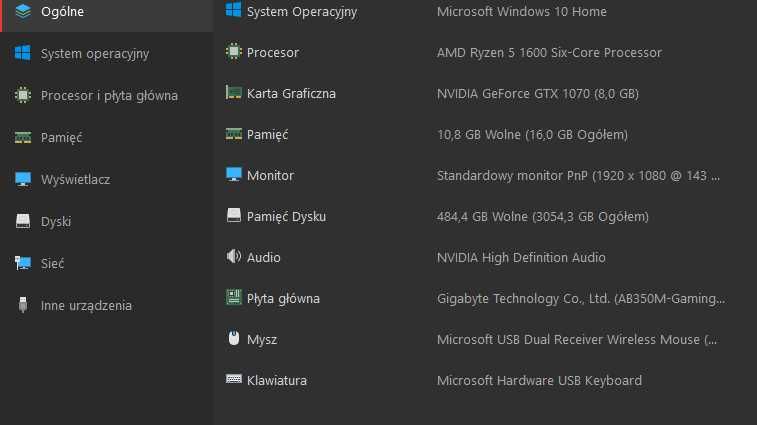The image size is (757, 425).
Task: Select the Wyświetlacz section
Action: [107, 180]
